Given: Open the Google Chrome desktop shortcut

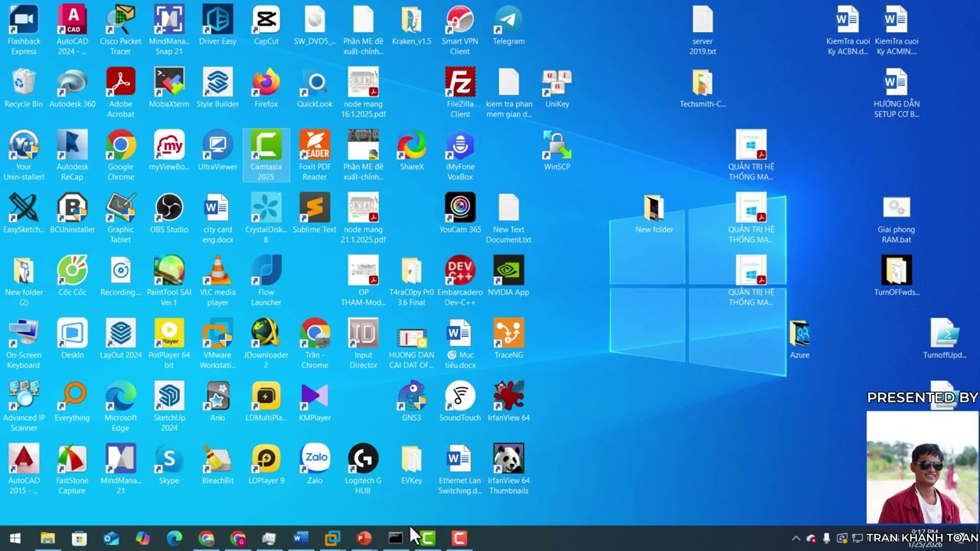Looking at the screenshot, I should [x=120, y=156].
